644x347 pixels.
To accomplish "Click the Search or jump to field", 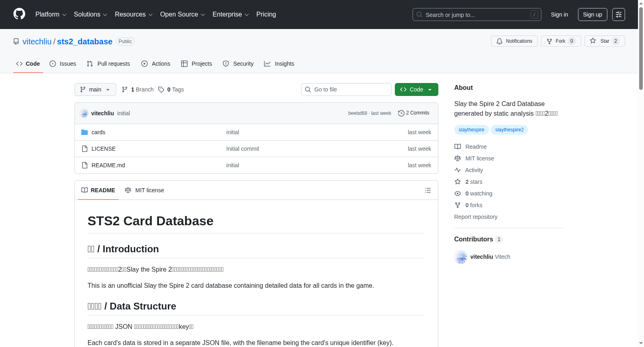I will (477, 15).
